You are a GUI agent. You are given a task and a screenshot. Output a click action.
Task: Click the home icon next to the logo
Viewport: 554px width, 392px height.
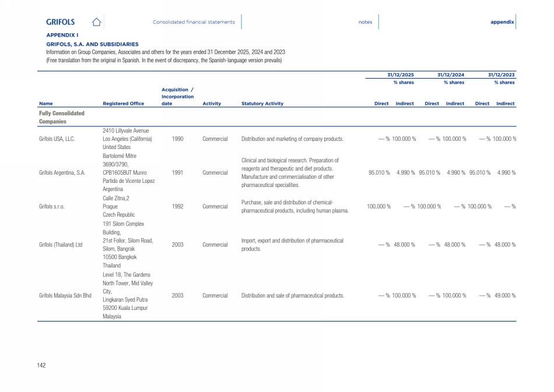coord(97,22)
